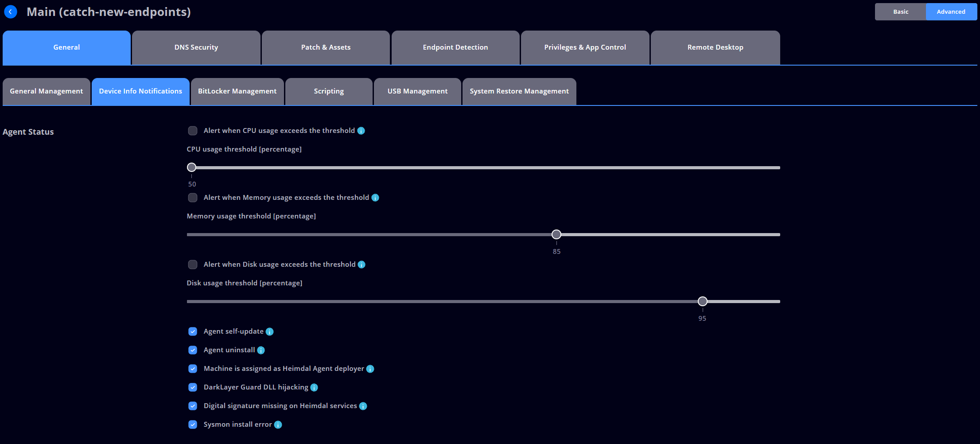
Task: Click info icon for DarkLayer Guard DLL hijacking
Action: coord(314,387)
